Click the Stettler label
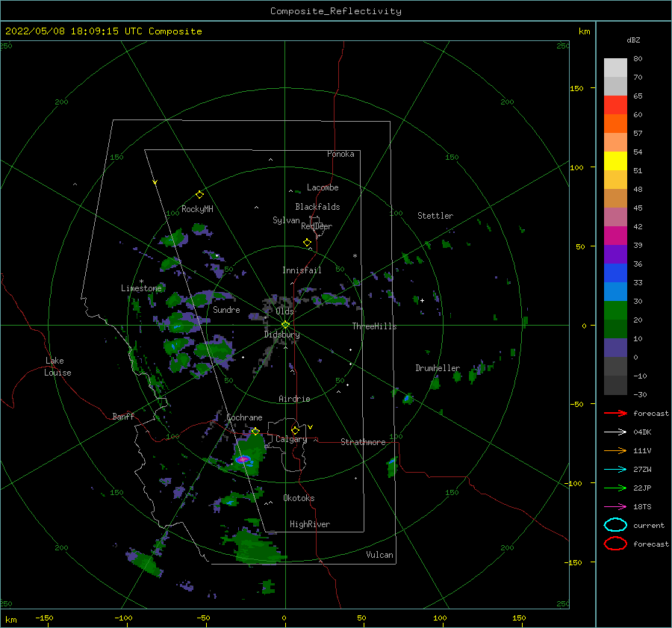672x628 pixels. pos(435,216)
